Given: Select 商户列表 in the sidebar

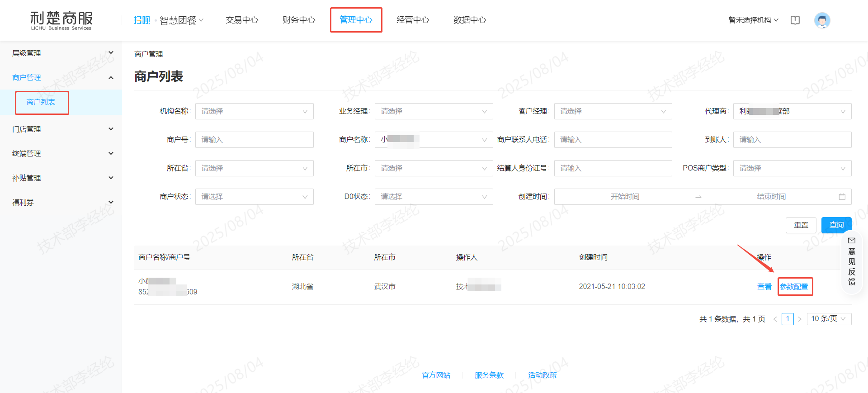Looking at the screenshot, I should pyautogui.click(x=41, y=102).
